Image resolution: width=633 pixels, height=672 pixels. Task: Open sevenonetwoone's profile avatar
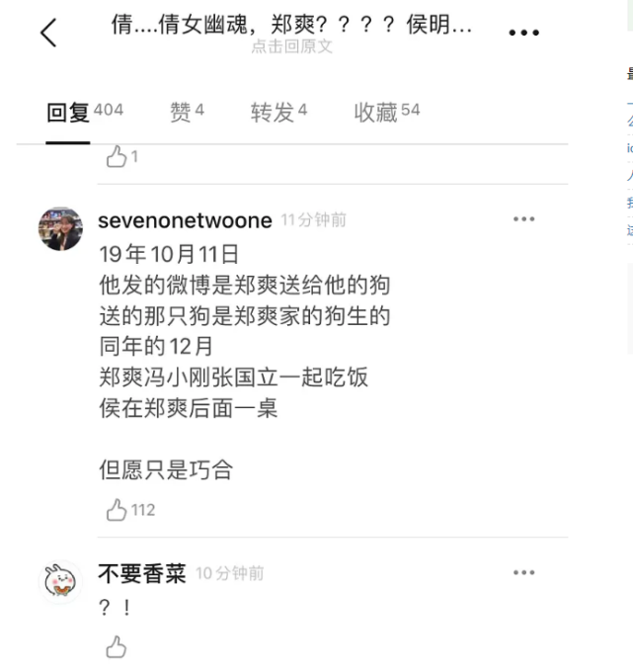point(60,229)
